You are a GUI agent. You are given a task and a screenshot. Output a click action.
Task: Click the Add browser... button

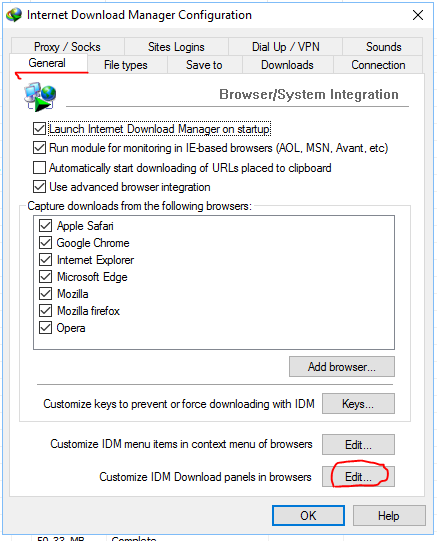tap(342, 366)
